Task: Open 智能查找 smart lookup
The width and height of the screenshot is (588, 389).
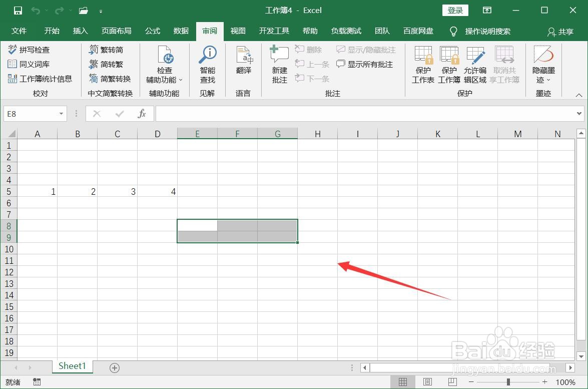Action: (207, 64)
